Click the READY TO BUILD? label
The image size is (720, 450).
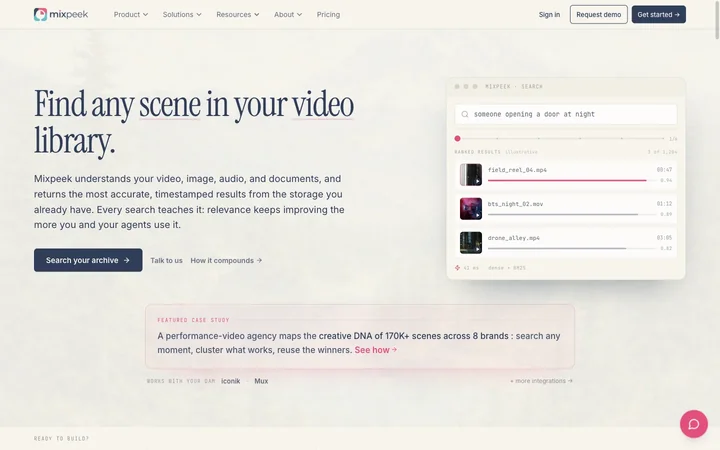point(62,439)
